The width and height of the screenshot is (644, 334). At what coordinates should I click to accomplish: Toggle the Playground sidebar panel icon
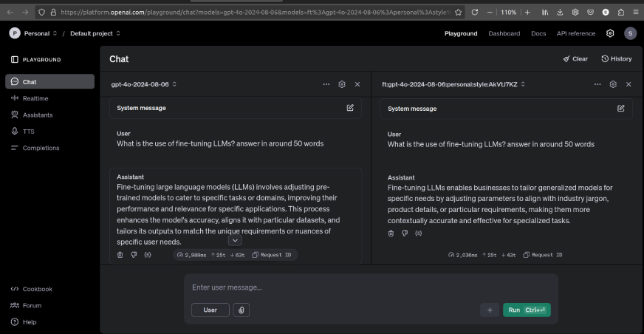pyautogui.click(x=14, y=60)
